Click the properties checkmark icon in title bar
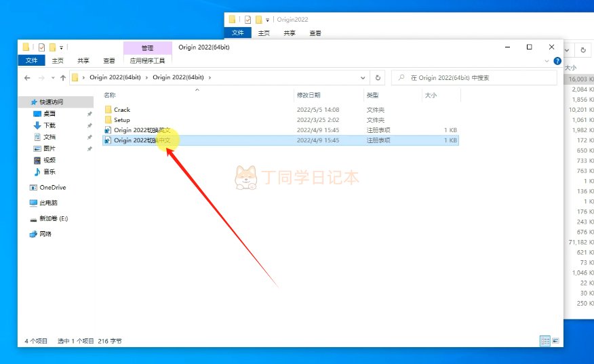This screenshot has height=364, width=594. (41, 47)
